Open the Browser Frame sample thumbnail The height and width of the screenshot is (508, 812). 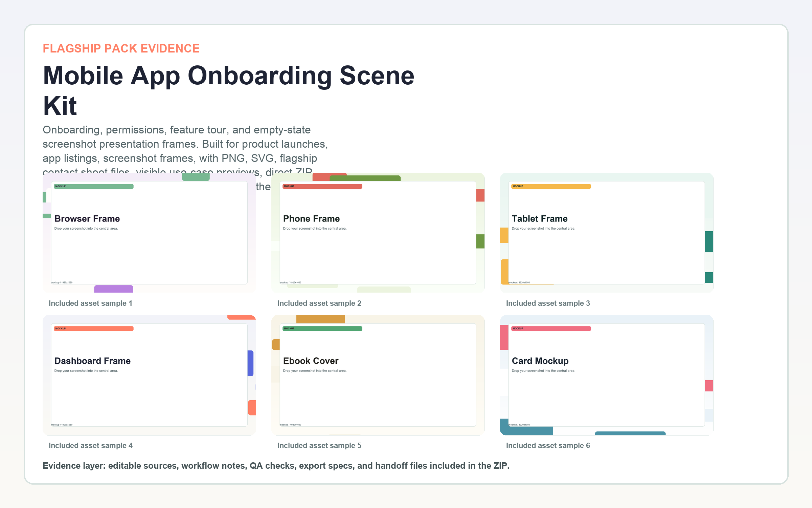[x=149, y=233]
